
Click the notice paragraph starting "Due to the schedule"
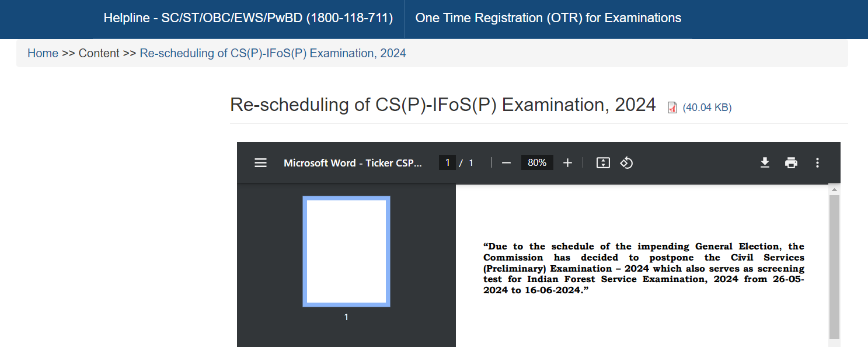point(644,269)
